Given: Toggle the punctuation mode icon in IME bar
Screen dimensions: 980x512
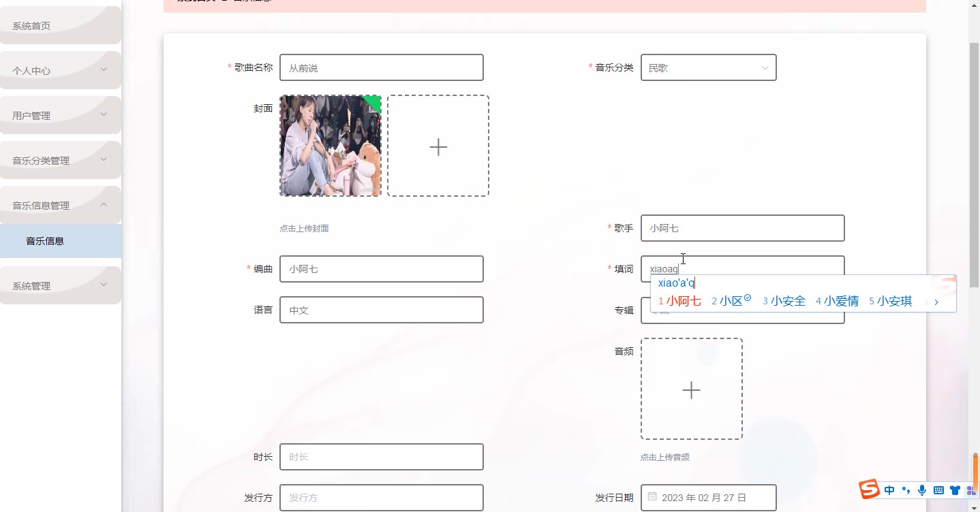Looking at the screenshot, I should point(906,490).
